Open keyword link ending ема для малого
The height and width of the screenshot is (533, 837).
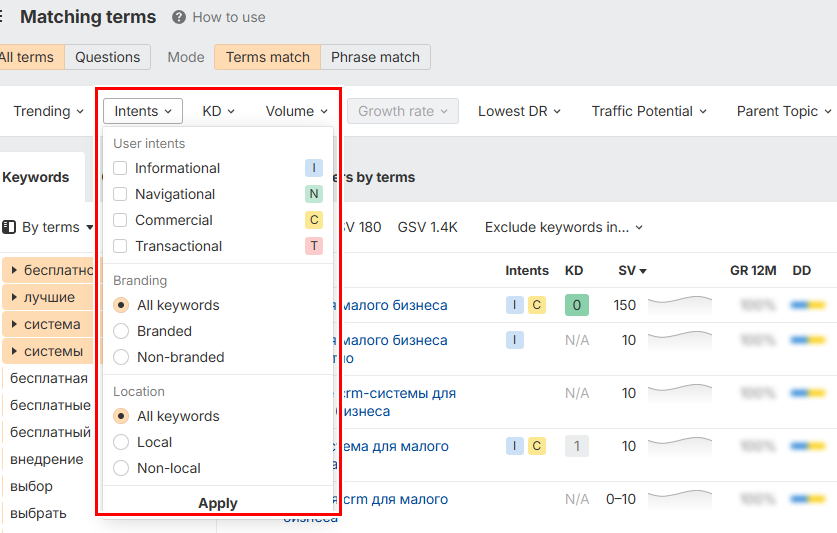click(394, 446)
